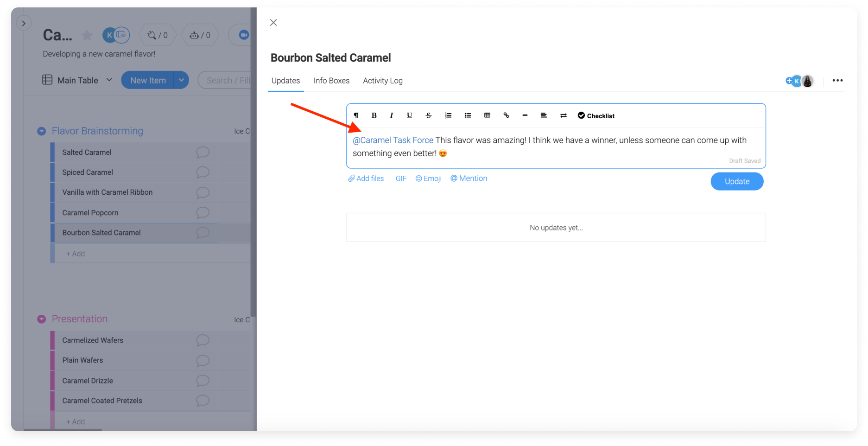This screenshot has height=446, width=868.
Task: Click the Presentation group title
Action: coord(79,319)
